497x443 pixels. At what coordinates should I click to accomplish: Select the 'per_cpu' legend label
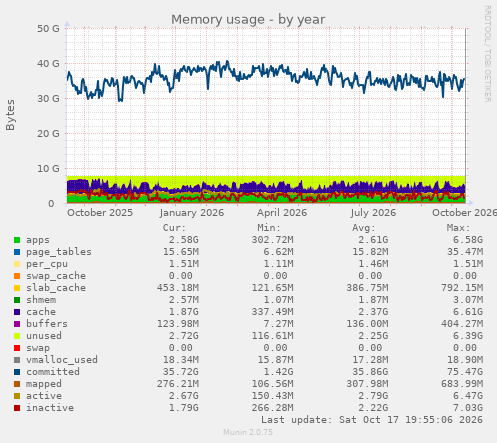(x=47, y=264)
